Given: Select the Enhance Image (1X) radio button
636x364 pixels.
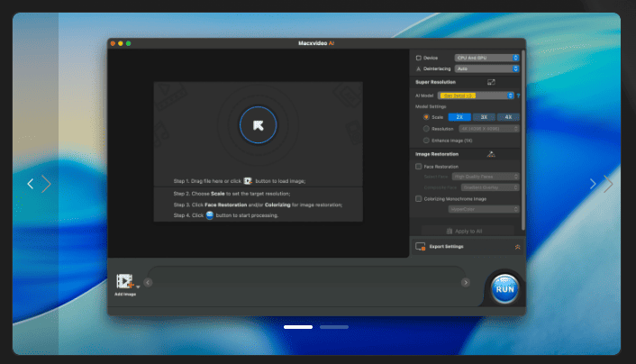Looking at the screenshot, I should tap(426, 141).
